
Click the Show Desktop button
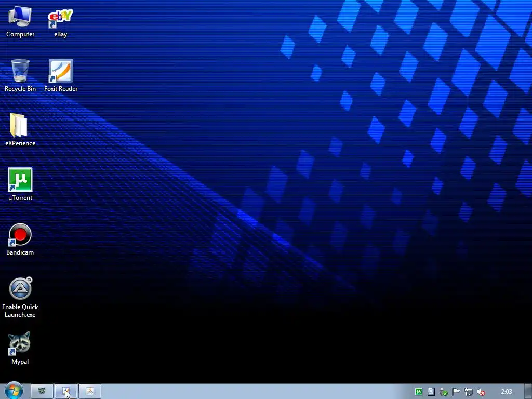coord(528,392)
